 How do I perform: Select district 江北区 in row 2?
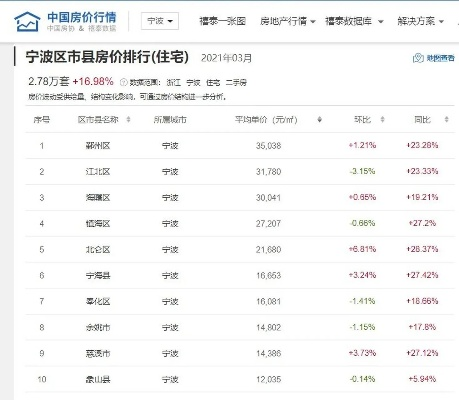[x=98, y=172]
